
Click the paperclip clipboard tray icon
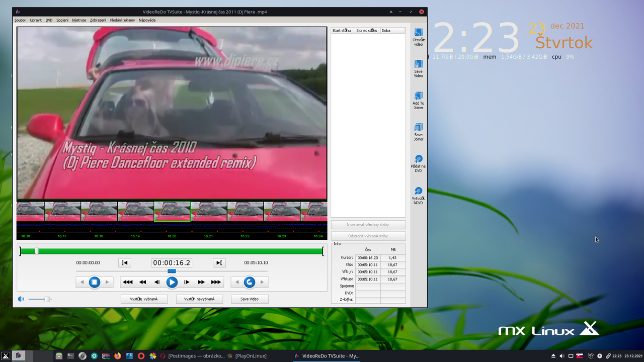pos(608,356)
